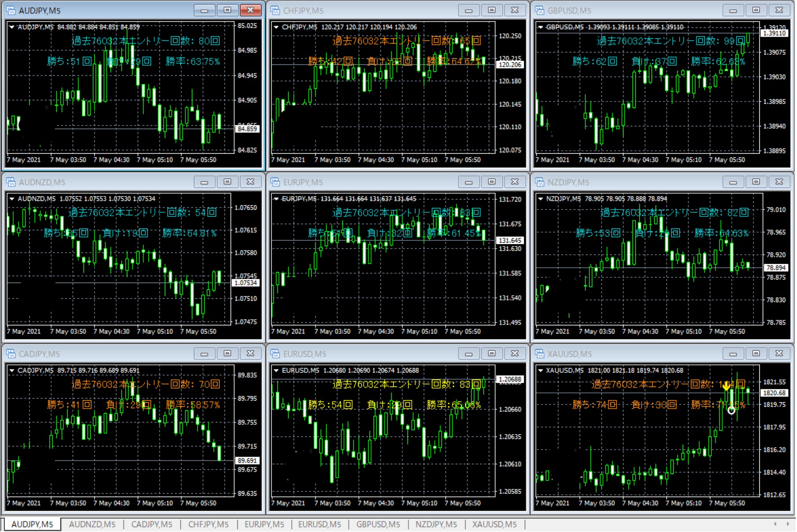
Task: Click the XAUUSD chart window title icon
Action: coord(540,354)
